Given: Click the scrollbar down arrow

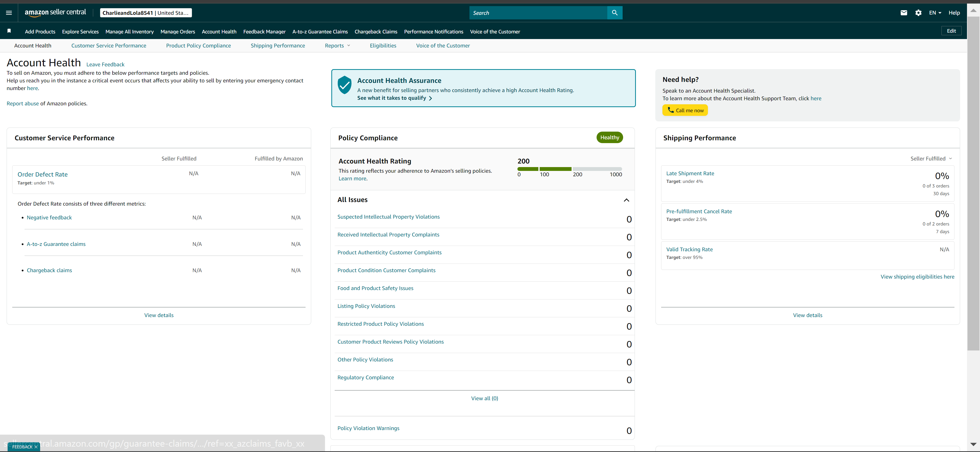Looking at the screenshot, I should (x=973, y=444).
